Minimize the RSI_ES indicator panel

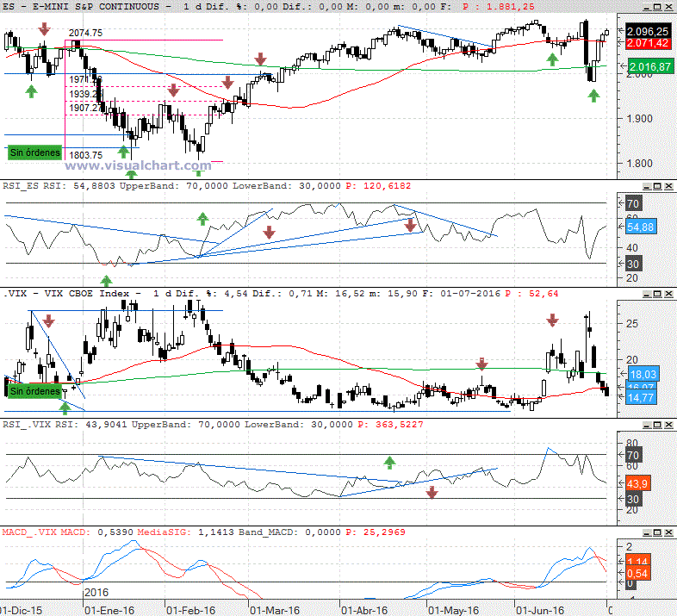tap(647, 186)
